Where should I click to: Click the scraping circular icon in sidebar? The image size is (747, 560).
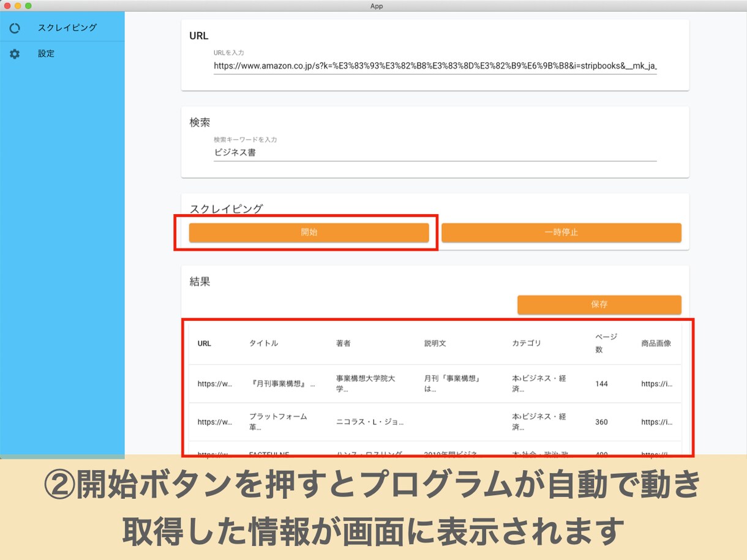pos(15,28)
